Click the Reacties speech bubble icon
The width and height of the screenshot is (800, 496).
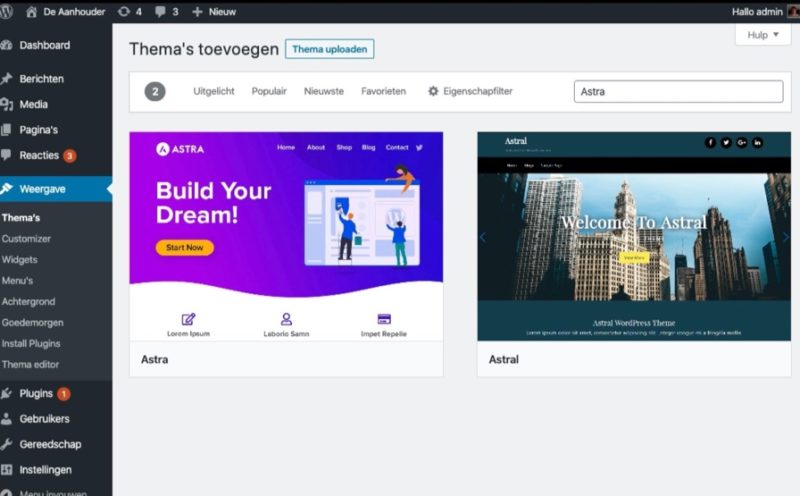click(x=6, y=155)
